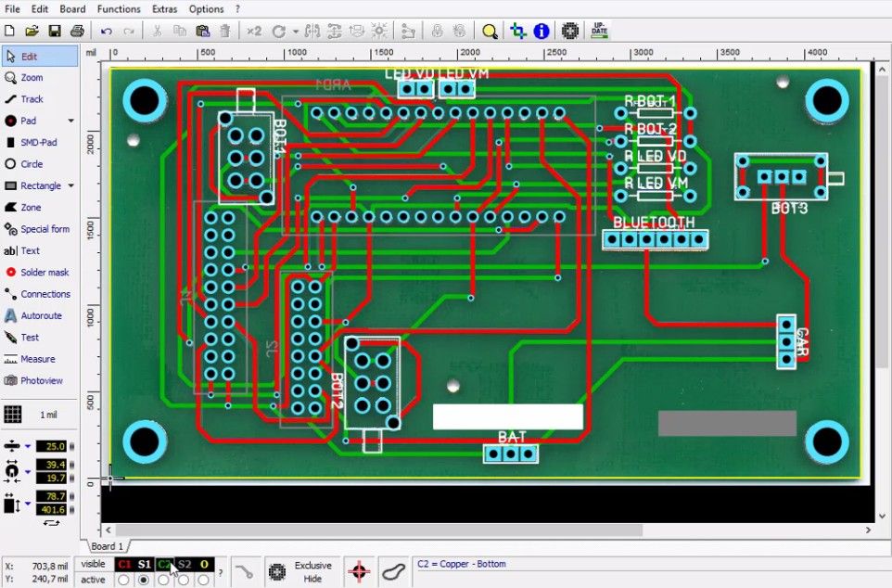
Task: Set C2 as the active layer
Action: (x=164, y=580)
